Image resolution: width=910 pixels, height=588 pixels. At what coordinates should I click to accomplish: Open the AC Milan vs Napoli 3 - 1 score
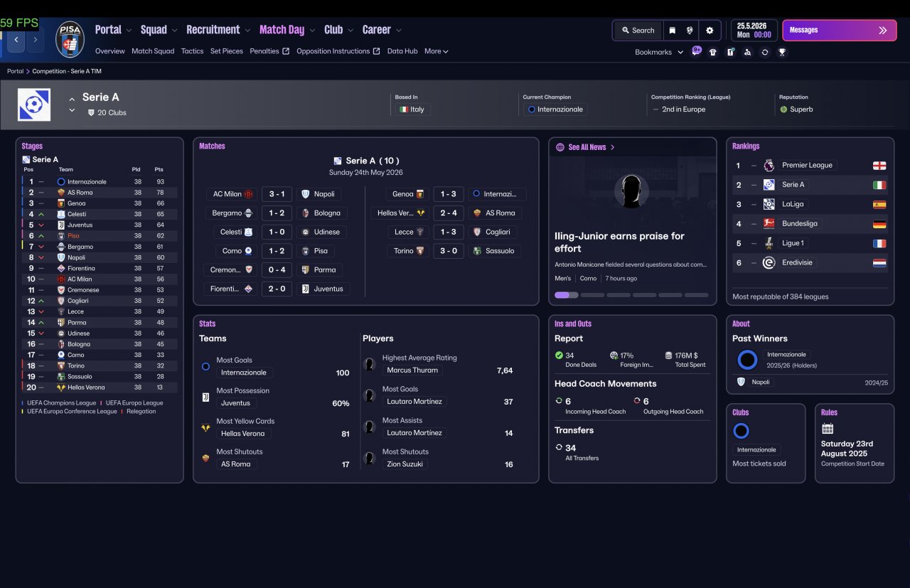pyautogui.click(x=277, y=194)
